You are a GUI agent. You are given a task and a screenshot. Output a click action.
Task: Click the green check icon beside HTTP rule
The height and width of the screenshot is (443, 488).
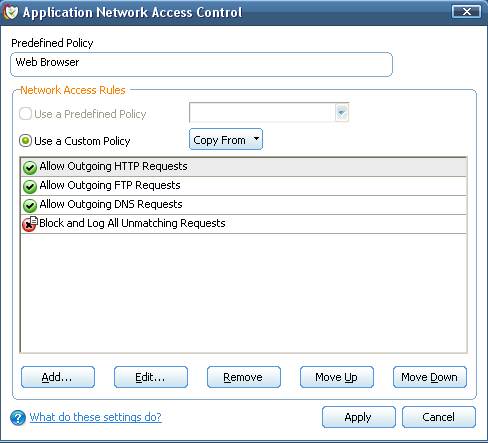(30, 167)
